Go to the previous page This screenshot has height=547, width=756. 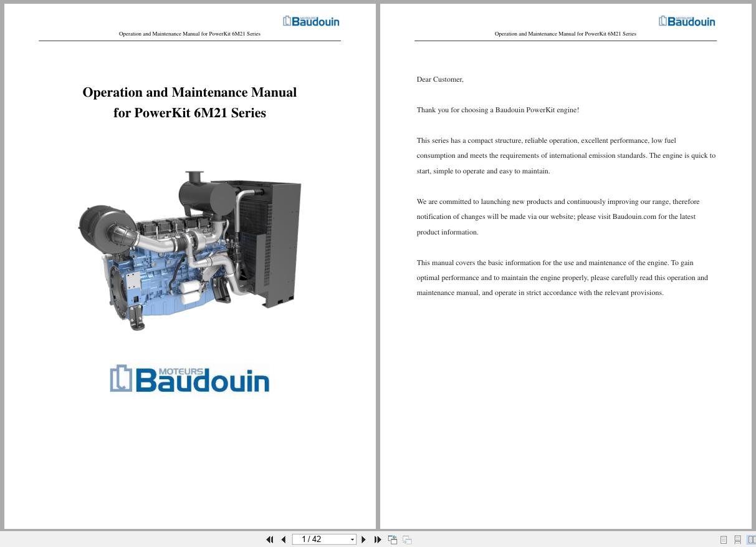coord(283,540)
